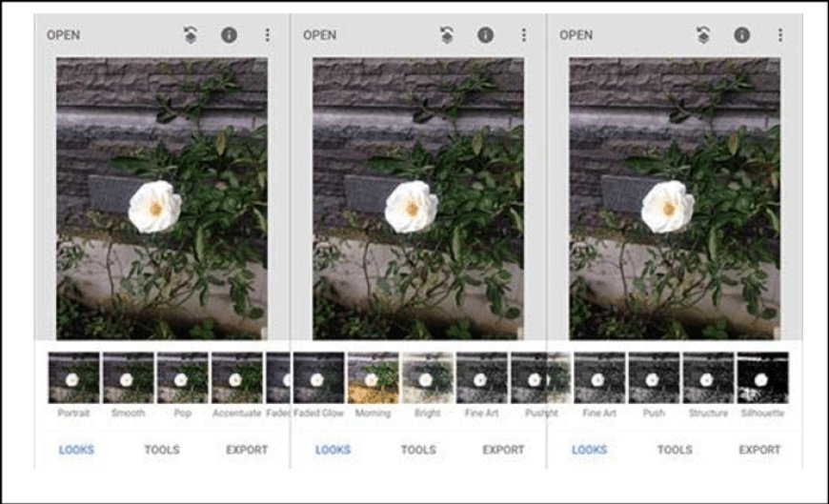The width and height of the screenshot is (829, 504).
Task: Switch to the TOOLS tab in the middle panel
Action: (x=418, y=450)
